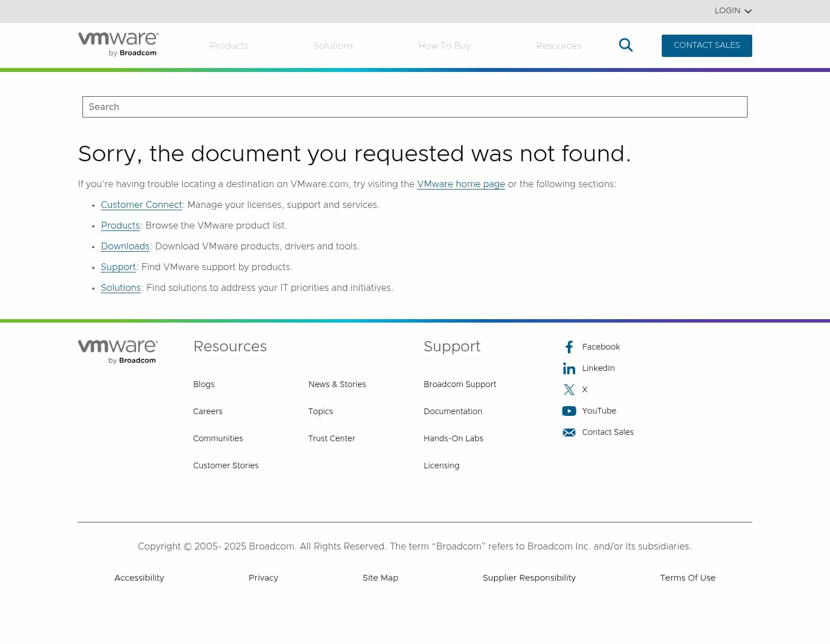Expand the LOGIN dropdown
Viewport: 830px width, 644px height.
[x=733, y=11]
